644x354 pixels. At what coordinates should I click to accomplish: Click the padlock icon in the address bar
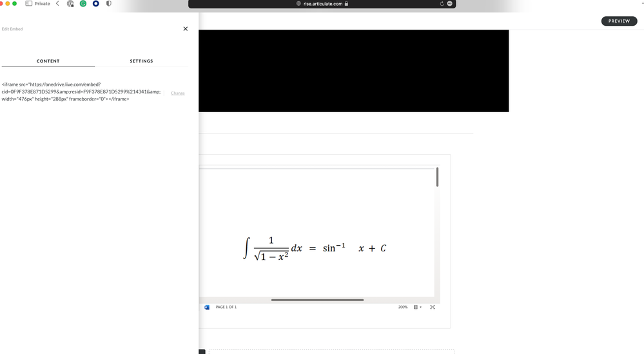coord(346,4)
